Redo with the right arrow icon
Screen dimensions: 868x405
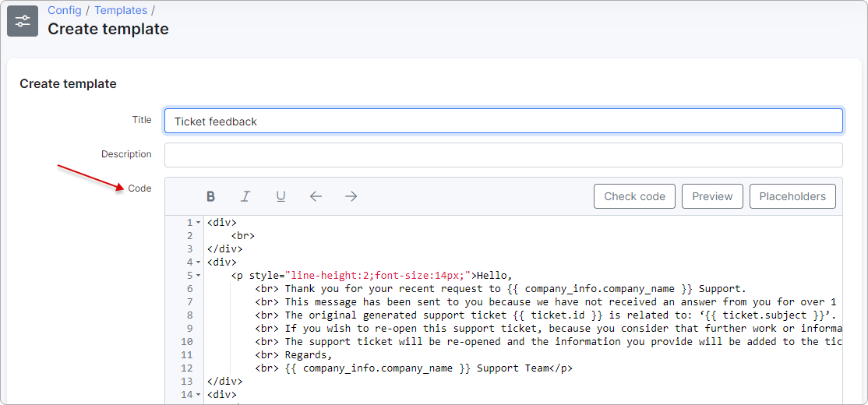pyautogui.click(x=351, y=196)
